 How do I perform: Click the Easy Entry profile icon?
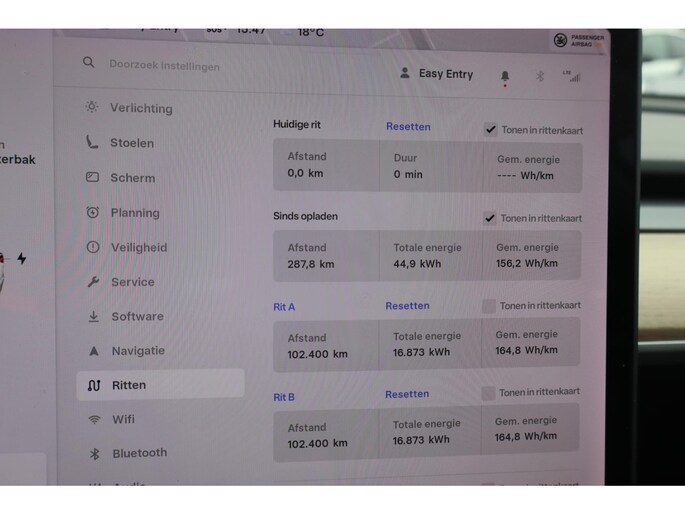coord(405,73)
